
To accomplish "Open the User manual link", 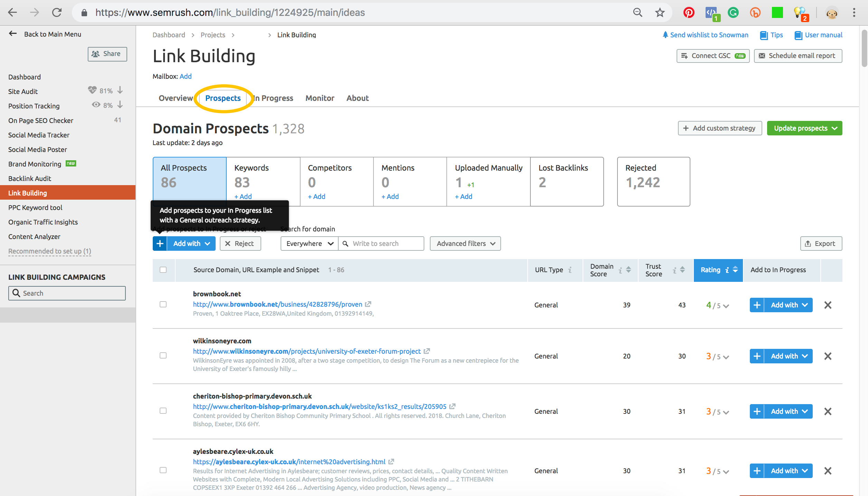I will [819, 35].
